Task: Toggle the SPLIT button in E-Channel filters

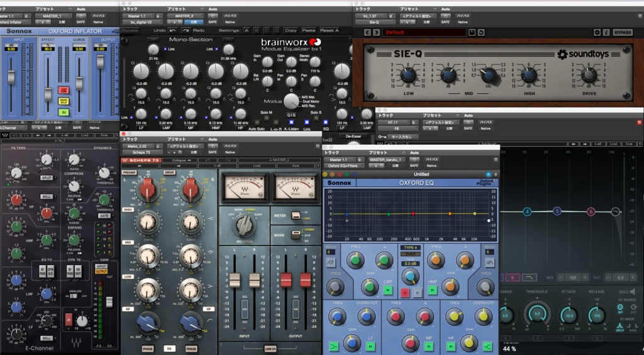Action: 46,178
